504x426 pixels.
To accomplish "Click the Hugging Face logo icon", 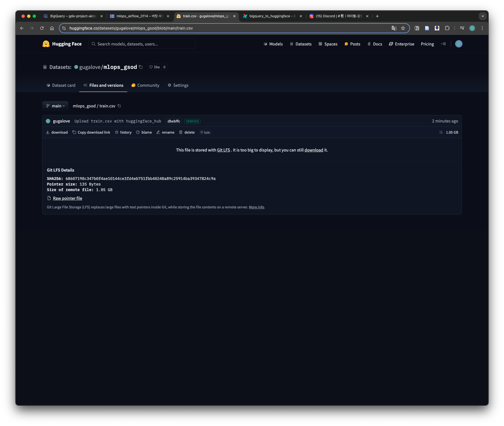I will click(46, 44).
